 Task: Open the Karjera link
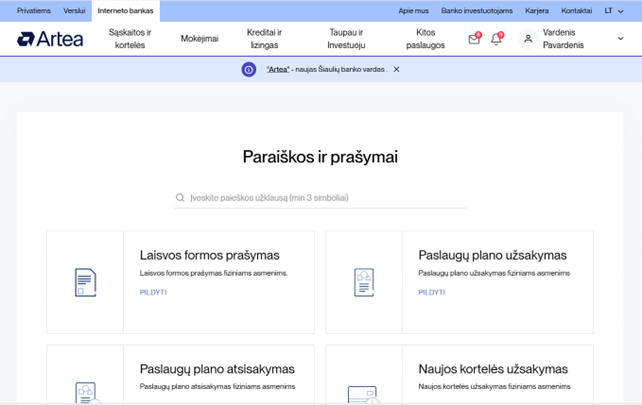tap(537, 11)
